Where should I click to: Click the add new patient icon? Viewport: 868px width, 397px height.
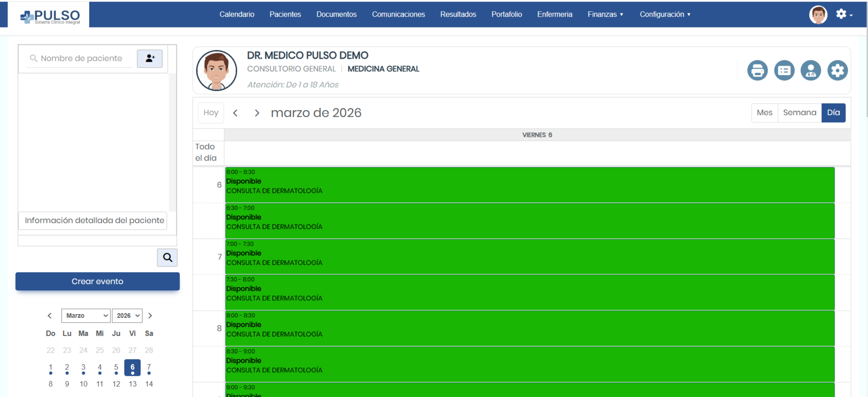click(x=149, y=58)
